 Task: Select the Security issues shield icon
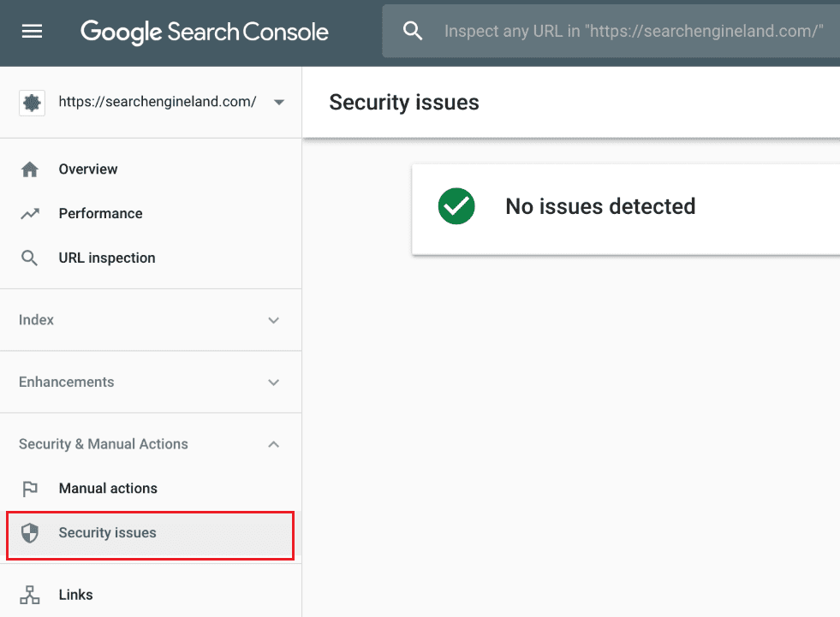(30, 532)
